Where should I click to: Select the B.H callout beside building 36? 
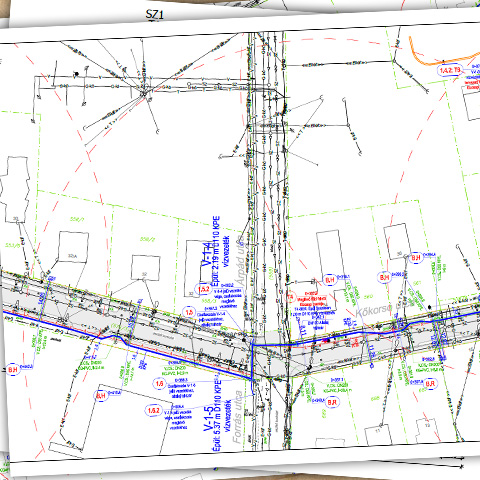(x=415, y=258)
